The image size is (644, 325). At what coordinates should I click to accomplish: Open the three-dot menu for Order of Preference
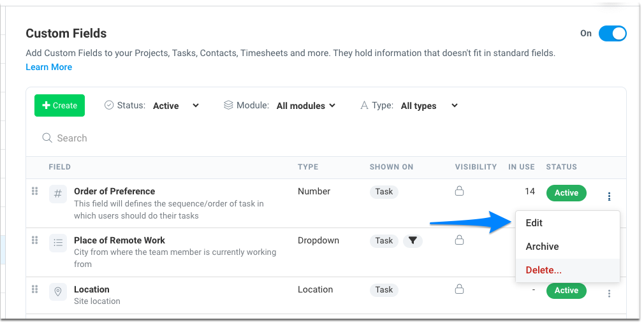pyautogui.click(x=609, y=196)
